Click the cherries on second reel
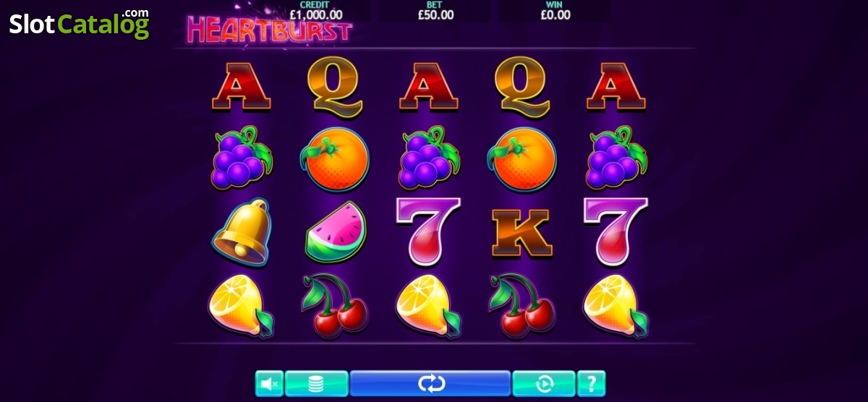This screenshot has height=402, width=868. [334, 306]
